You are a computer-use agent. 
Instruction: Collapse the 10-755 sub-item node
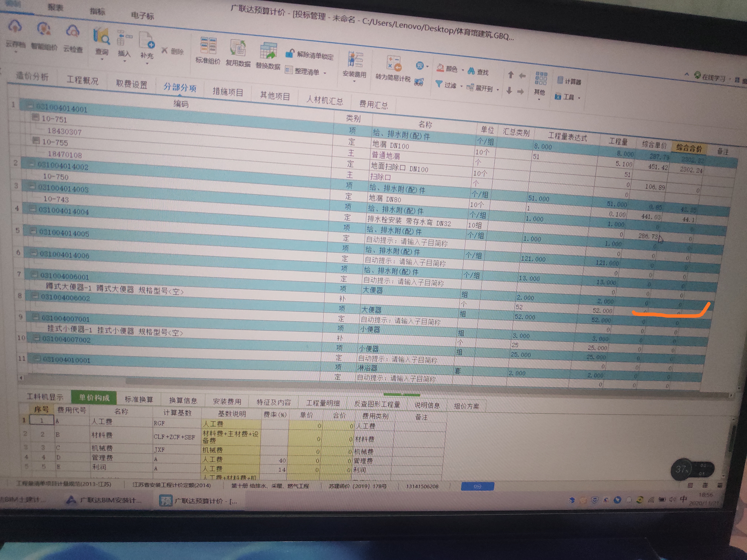pos(36,140)
